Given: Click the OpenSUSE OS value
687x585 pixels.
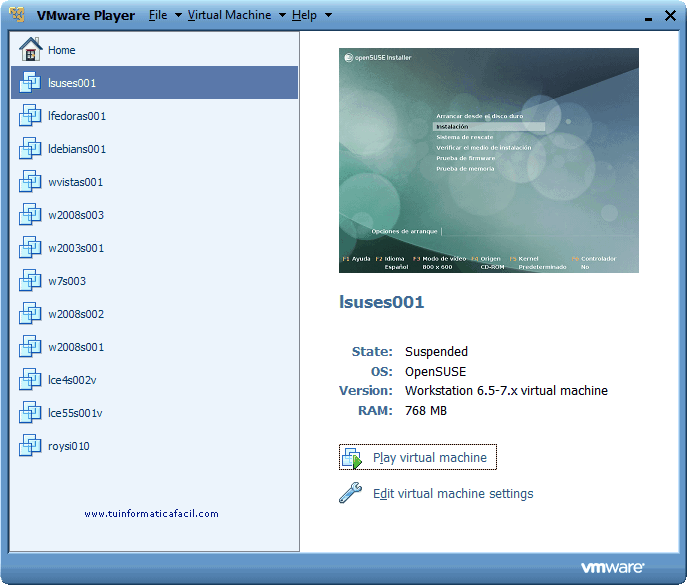Looking at the screenshot, I should tap(436, 372).
